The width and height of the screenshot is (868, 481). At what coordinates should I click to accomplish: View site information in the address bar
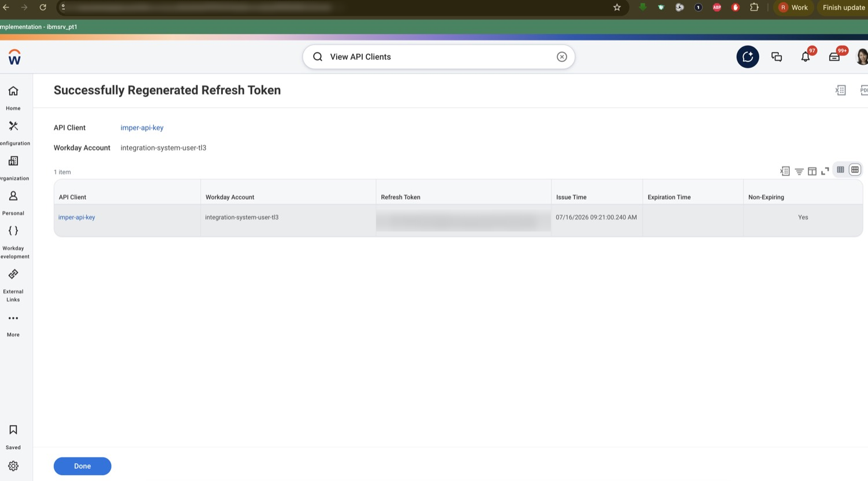(63, 8)
